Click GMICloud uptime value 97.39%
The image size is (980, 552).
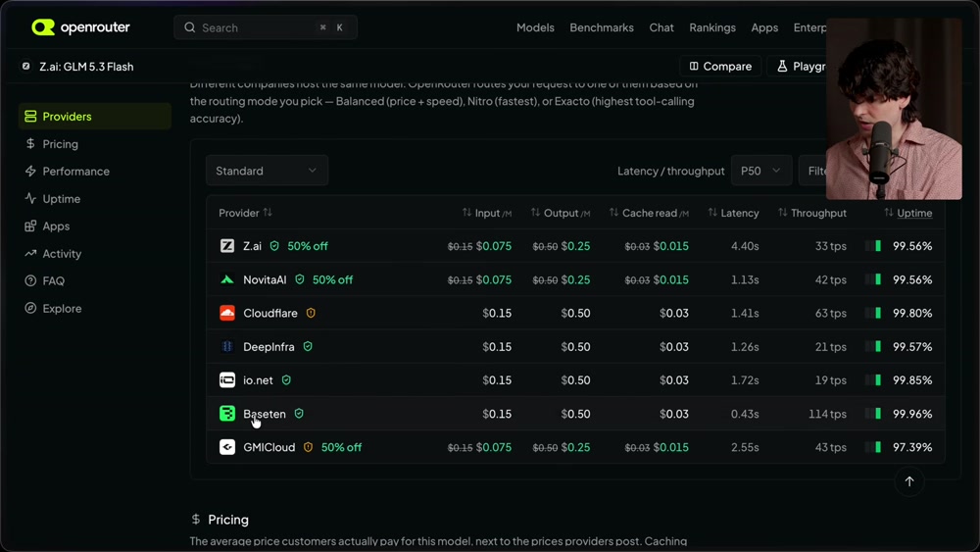[x=912, y=447]
